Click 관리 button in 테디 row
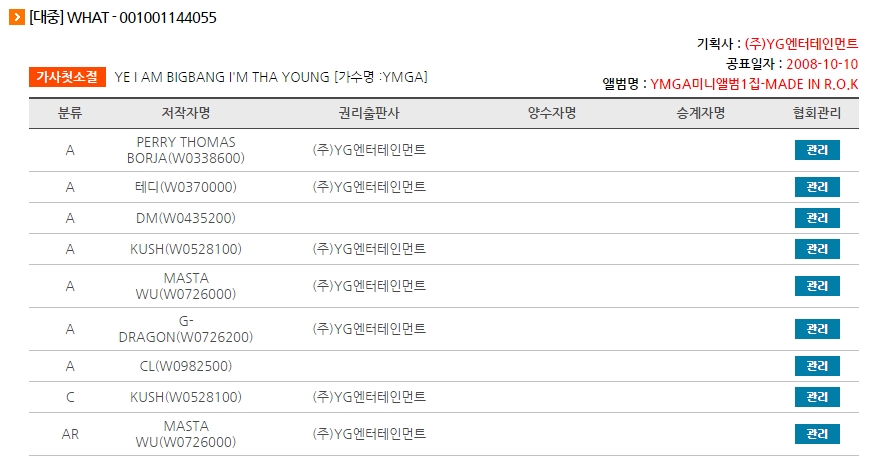870x463 pixels. coord(817,187)
